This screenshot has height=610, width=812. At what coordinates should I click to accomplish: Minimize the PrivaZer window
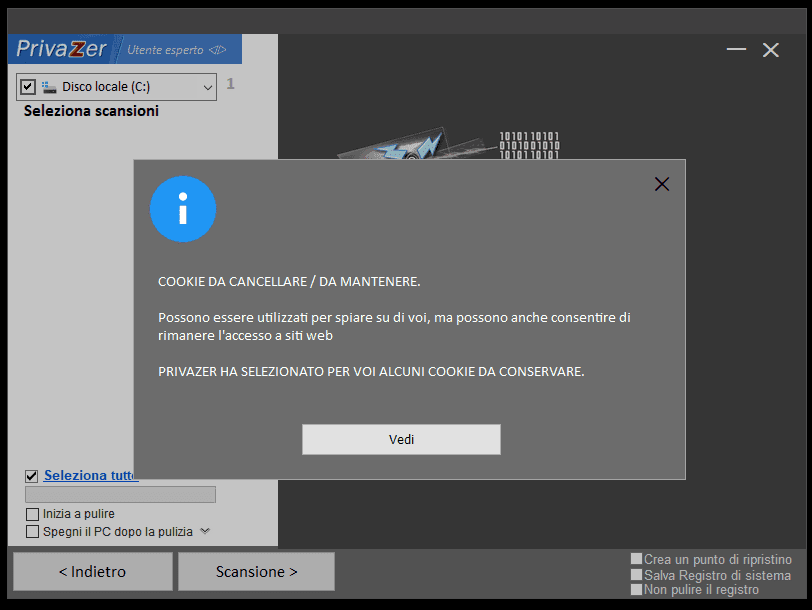pos(736,50)
